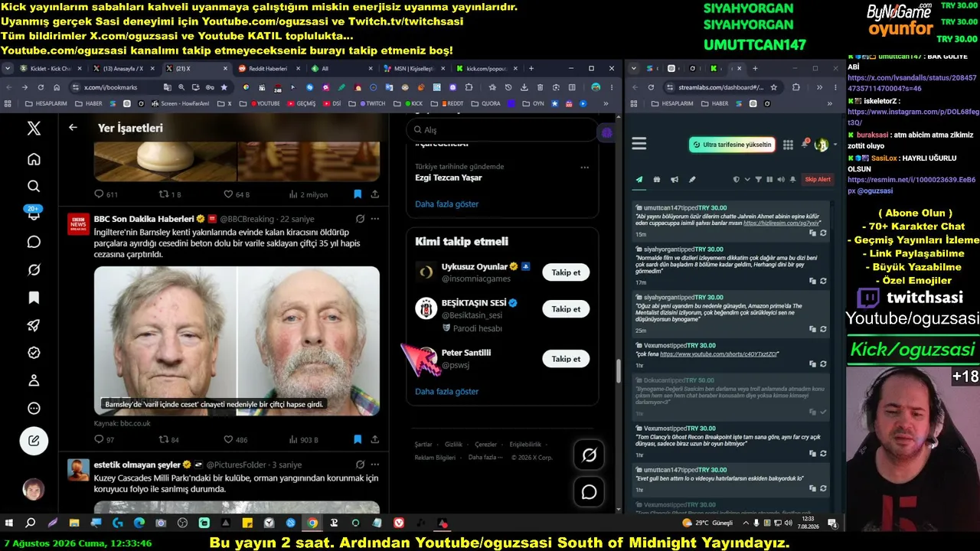Select the gift tab in Streamlabs events

tap(656, 180)
